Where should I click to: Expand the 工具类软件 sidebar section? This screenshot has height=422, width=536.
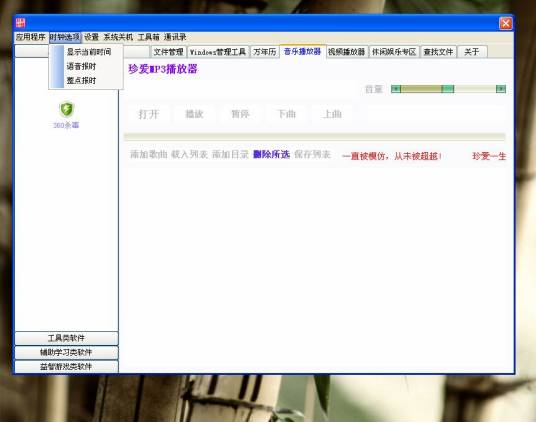pyautogui.click(x=66, y=338)
